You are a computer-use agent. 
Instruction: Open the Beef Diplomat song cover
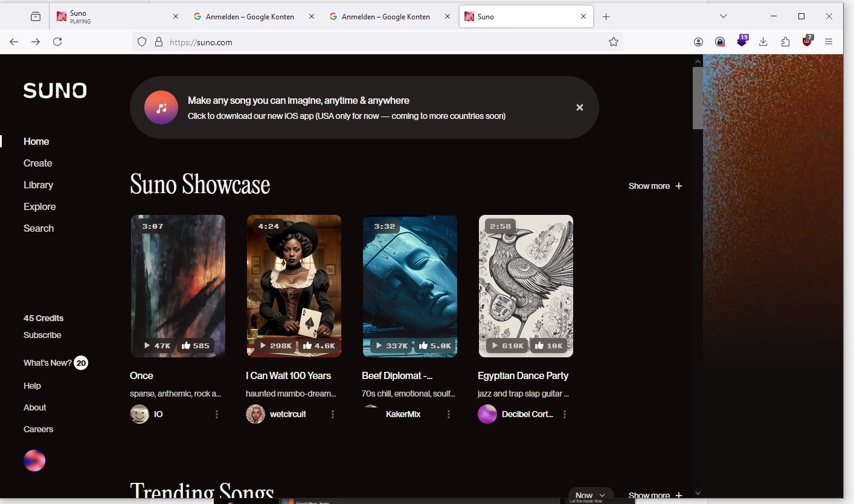pos(410,286)
